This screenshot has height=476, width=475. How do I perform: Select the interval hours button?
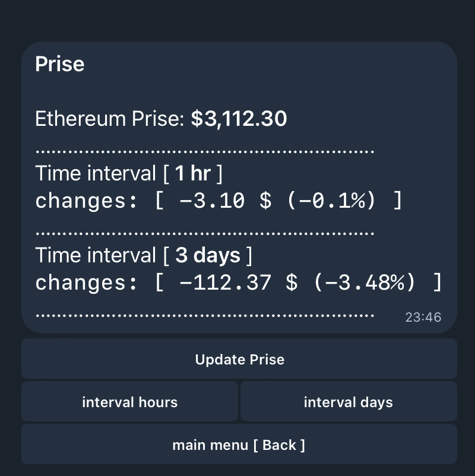pos(129,402)
